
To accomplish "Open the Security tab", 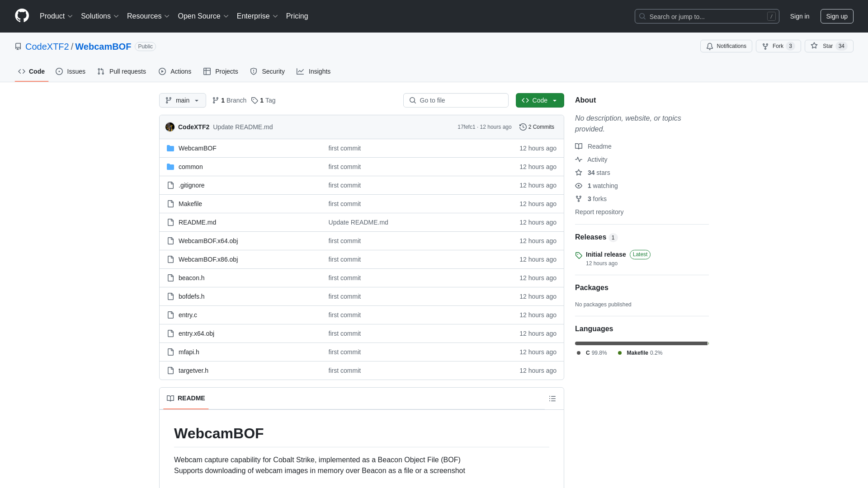I will 268,71.
